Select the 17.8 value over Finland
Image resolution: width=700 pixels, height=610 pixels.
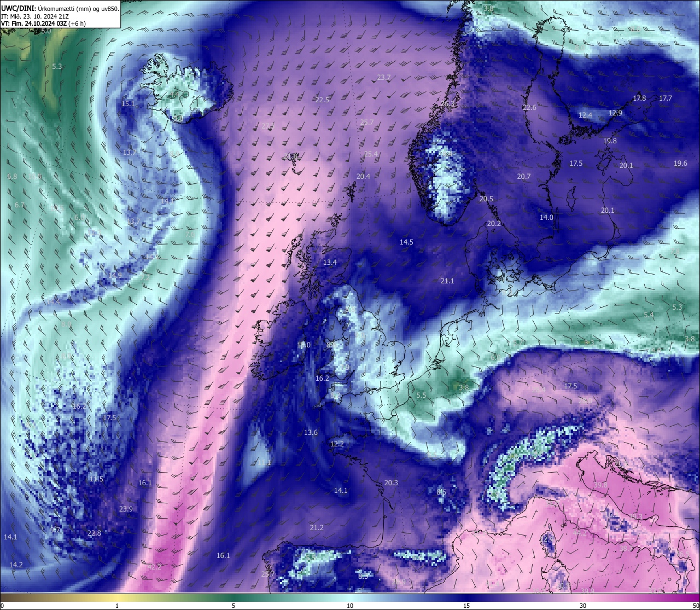639,98
